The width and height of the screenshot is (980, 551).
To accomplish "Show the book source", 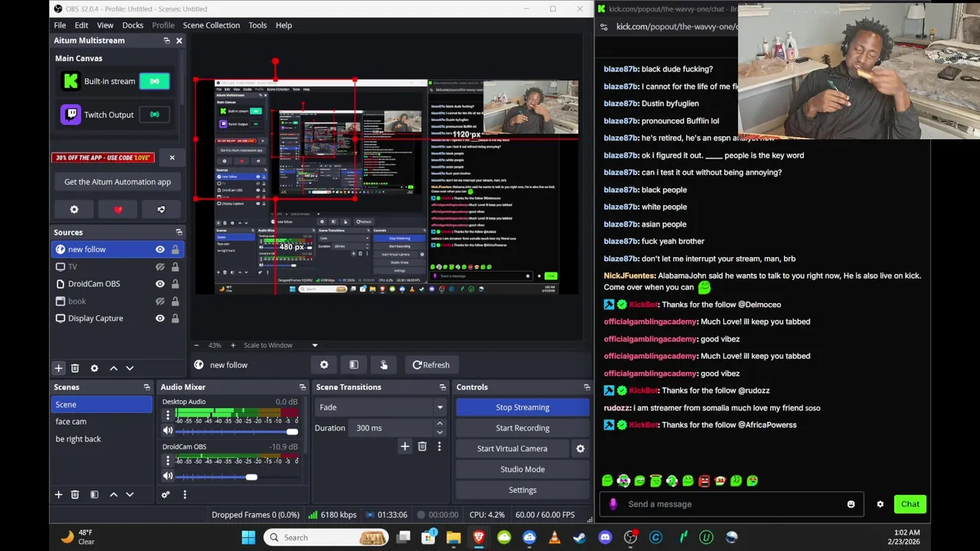I will [x=160, y=302].
